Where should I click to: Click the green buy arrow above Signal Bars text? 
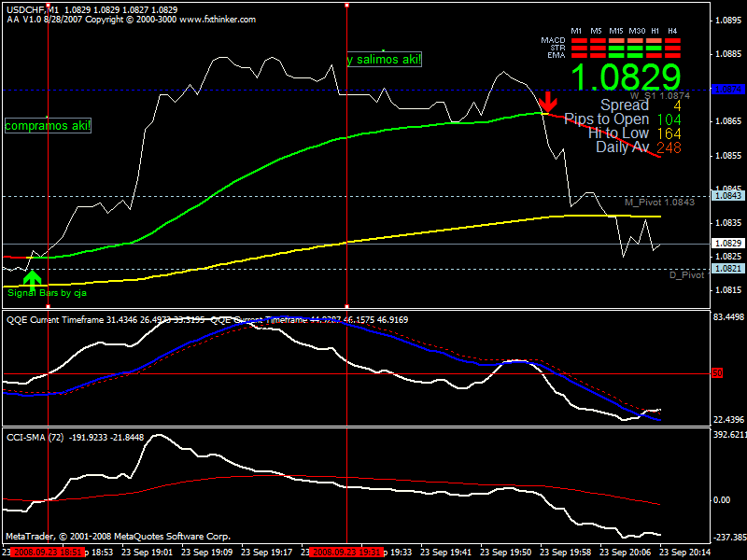click(33, 281)
